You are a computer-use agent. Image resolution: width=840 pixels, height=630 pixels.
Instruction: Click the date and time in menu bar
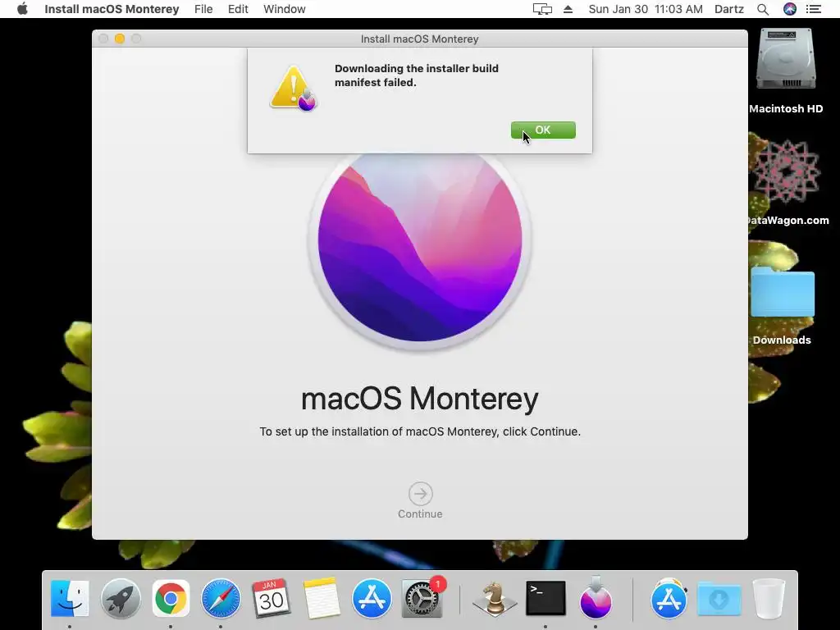[x=646, y=9]
